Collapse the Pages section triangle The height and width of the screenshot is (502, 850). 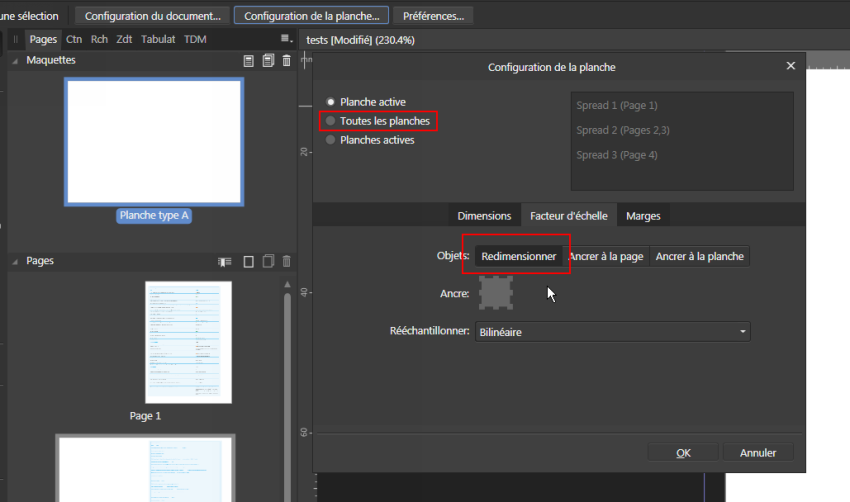tap(16, 261)
